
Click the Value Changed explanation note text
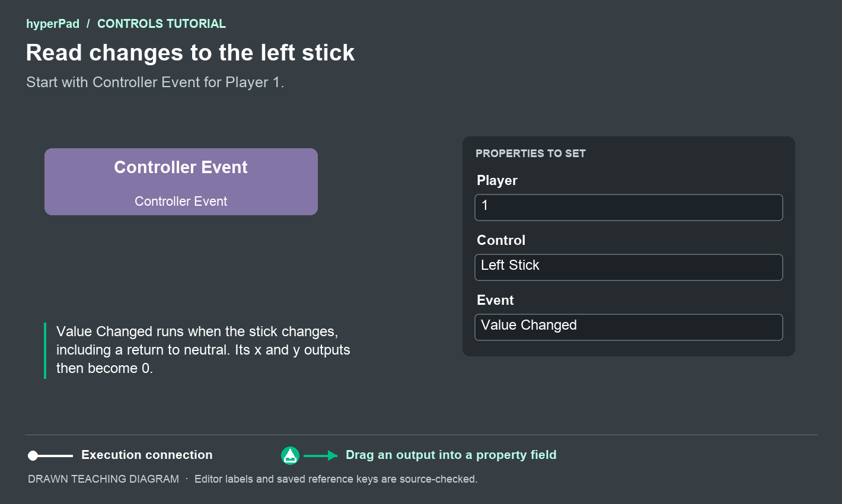pos(203,350)
